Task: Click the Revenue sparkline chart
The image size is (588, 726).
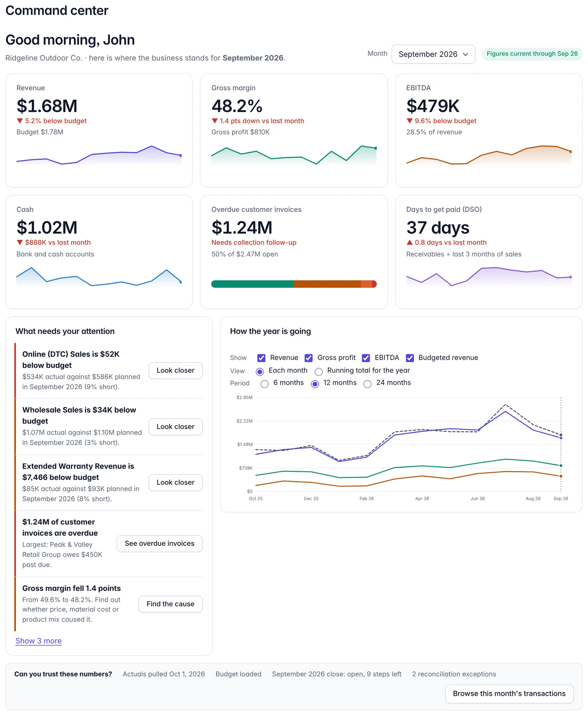Action: 99,155
